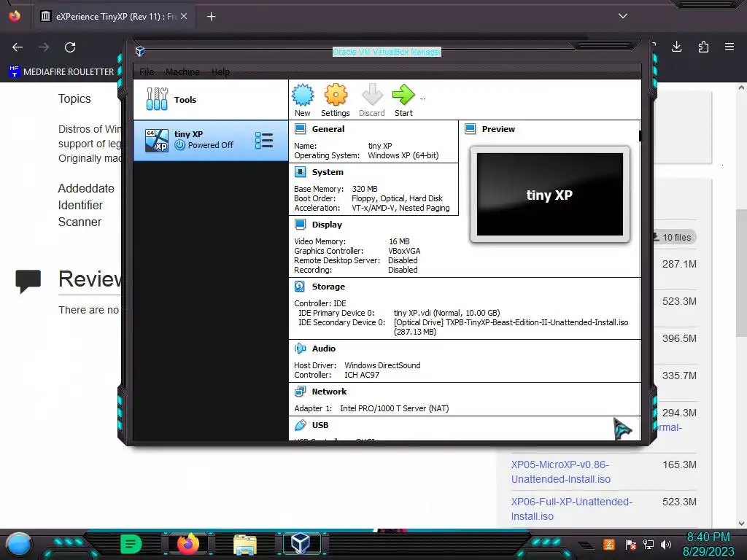Click VirtualBox cube icon in title bar
The image size is (747, 560).
click(140, 52)
